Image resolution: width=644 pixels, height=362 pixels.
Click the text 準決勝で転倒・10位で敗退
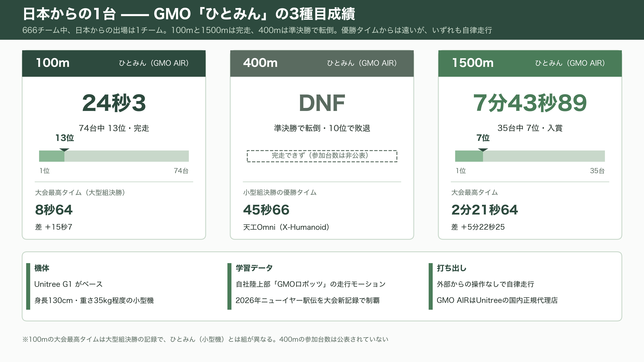coord(322,128)
